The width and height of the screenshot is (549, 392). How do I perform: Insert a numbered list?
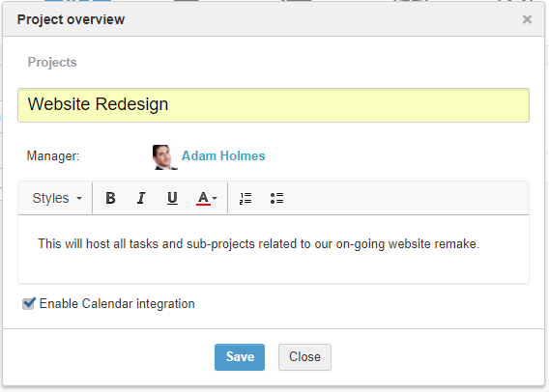click(x=246, y=198)
